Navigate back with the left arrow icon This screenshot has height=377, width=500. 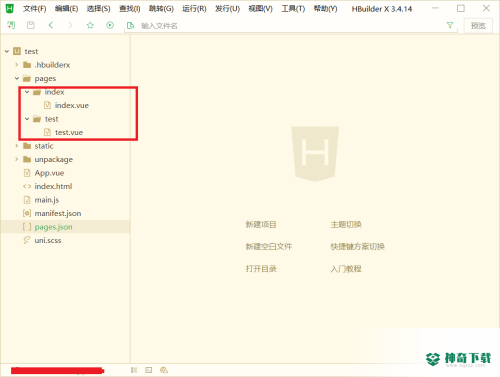[x=51, y=25]
